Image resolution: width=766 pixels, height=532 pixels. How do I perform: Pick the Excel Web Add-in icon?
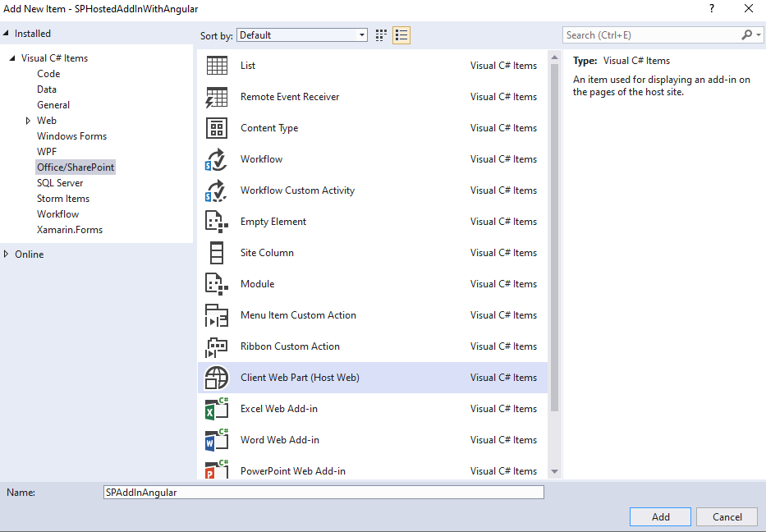coord(217,409)
